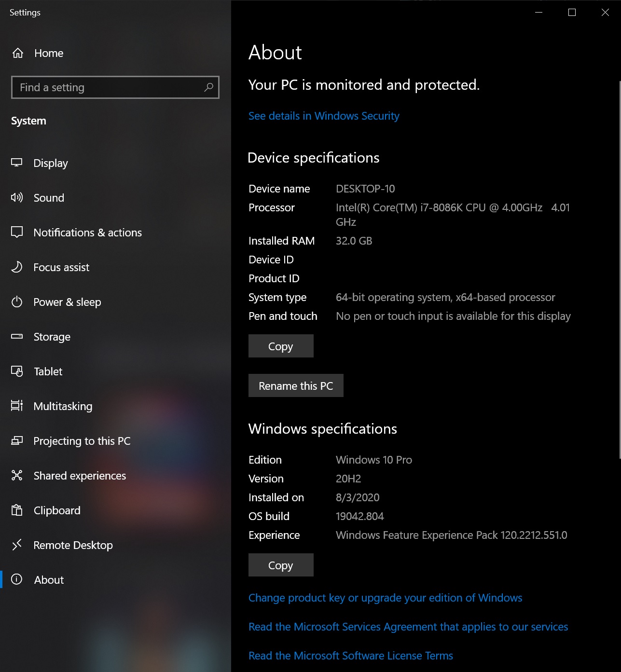Open See details in Windows Security link

pos(324,116)
